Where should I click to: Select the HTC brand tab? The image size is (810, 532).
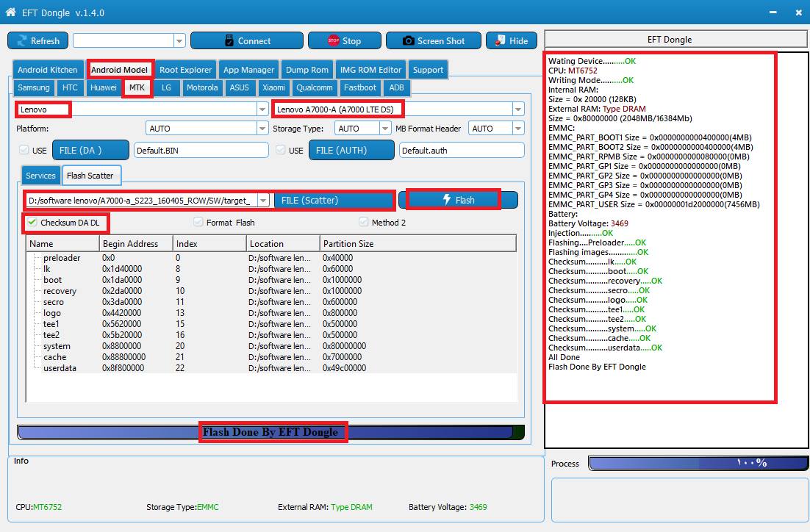click(x=70, y=87)
